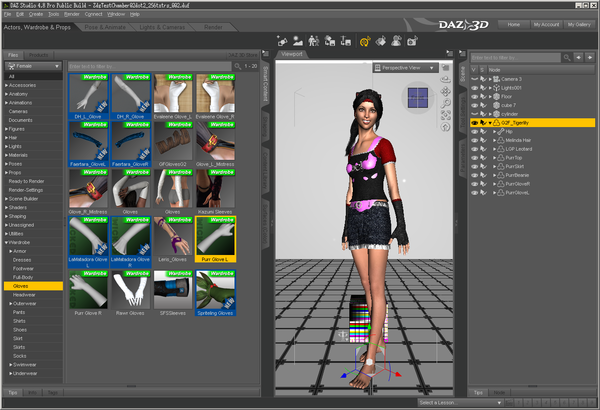Open the Tips tab under content pane
The width and height of the screenshot is (600, 410).
tap(13, 392)
